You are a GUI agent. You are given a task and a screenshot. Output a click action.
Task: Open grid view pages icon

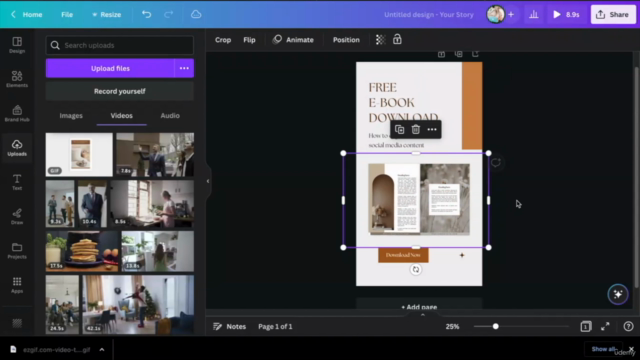[586, 326]
